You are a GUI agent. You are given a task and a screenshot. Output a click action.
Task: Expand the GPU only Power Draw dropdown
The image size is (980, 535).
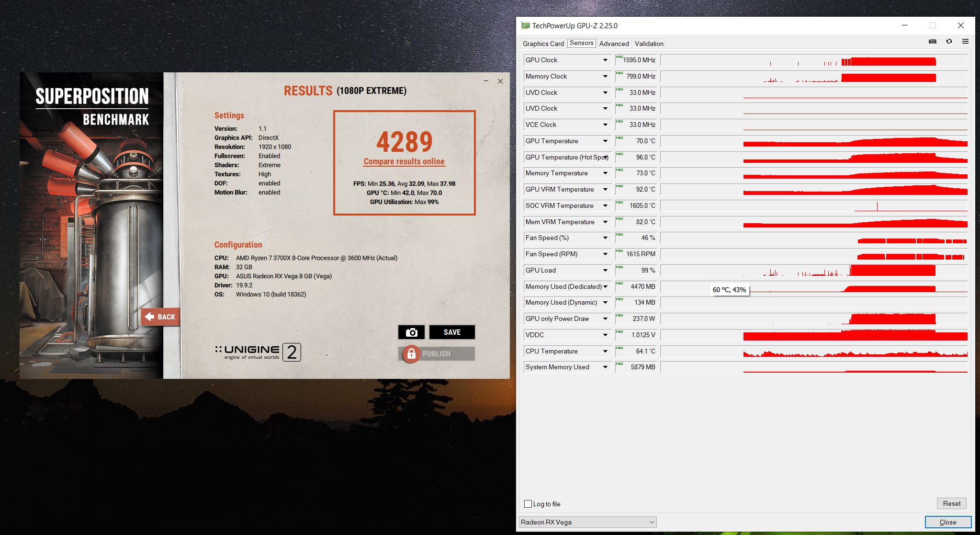click(x=605, y=319)
